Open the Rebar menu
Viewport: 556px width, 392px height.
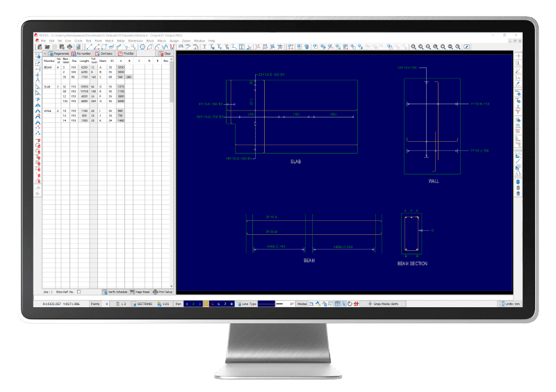click(x=121, y=41)
